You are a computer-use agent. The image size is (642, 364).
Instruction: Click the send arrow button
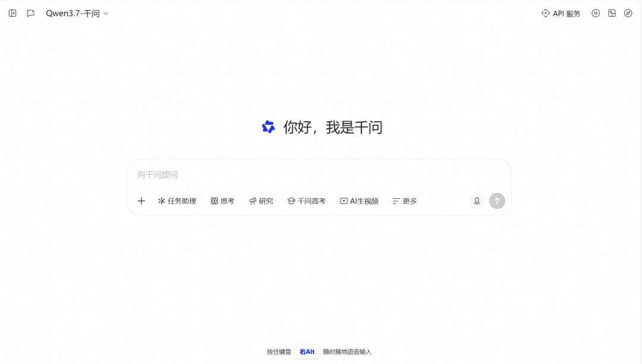coord(497,201)
